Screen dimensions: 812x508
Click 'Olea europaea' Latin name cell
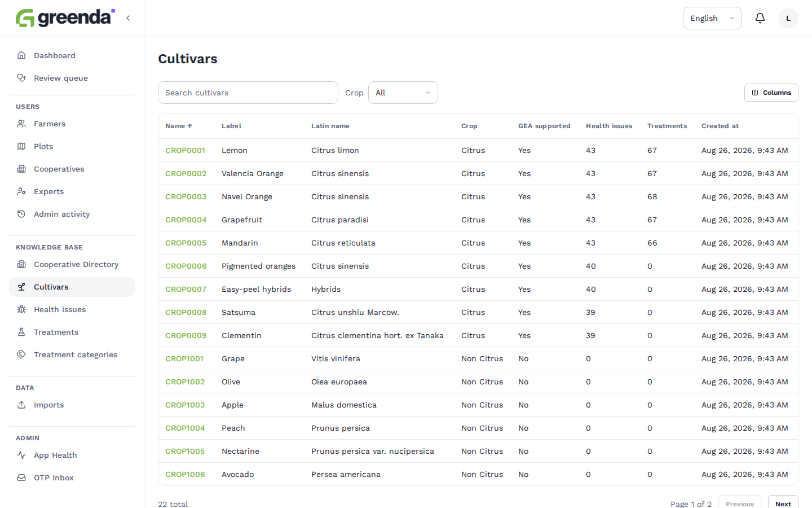pos(339,382)
